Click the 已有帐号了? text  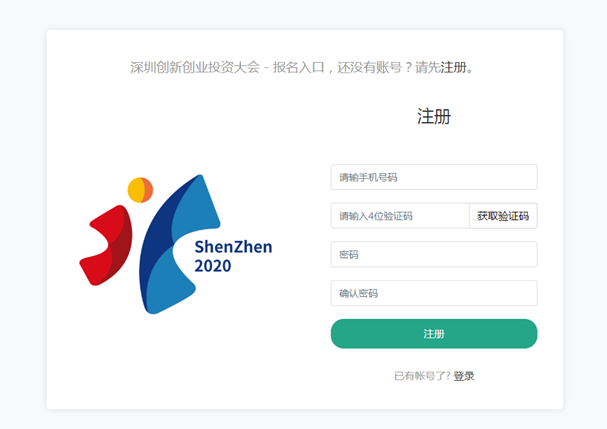coord(422,376)
